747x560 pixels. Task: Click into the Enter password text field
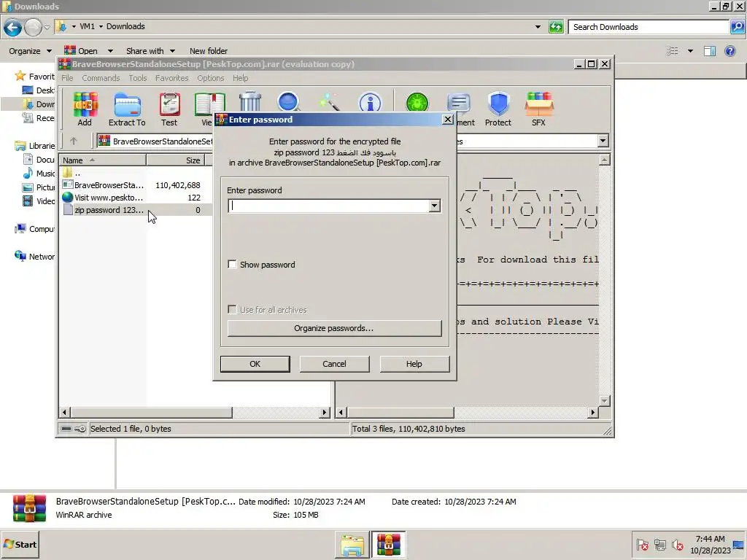(329, 206)
